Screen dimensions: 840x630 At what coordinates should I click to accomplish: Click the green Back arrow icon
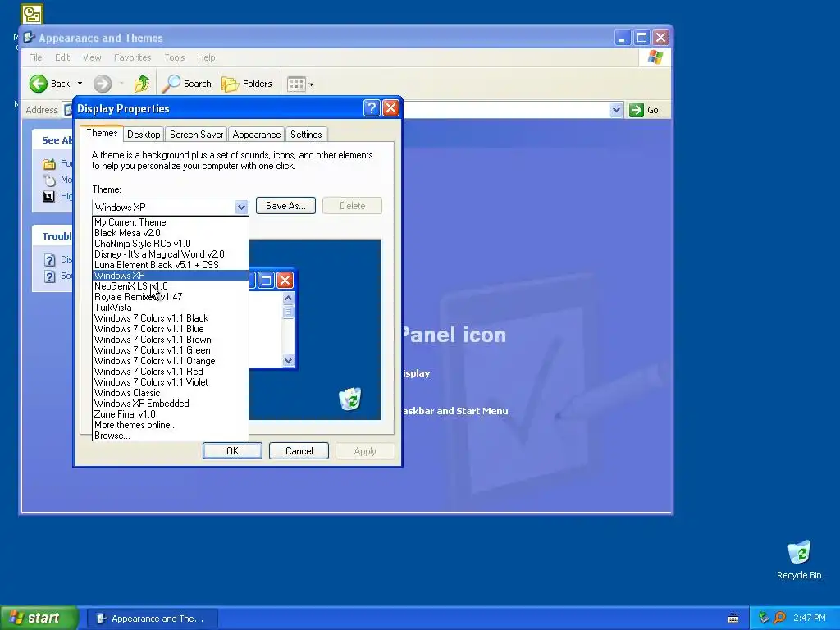pos(38,84)
